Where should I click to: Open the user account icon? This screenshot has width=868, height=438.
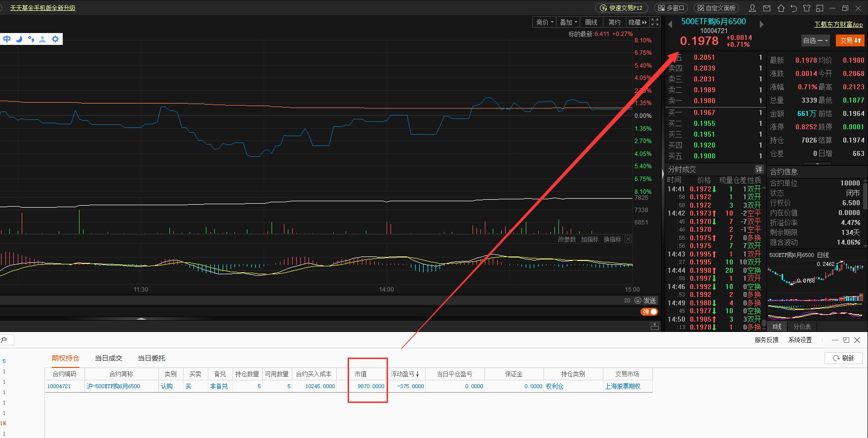(752, 8)
